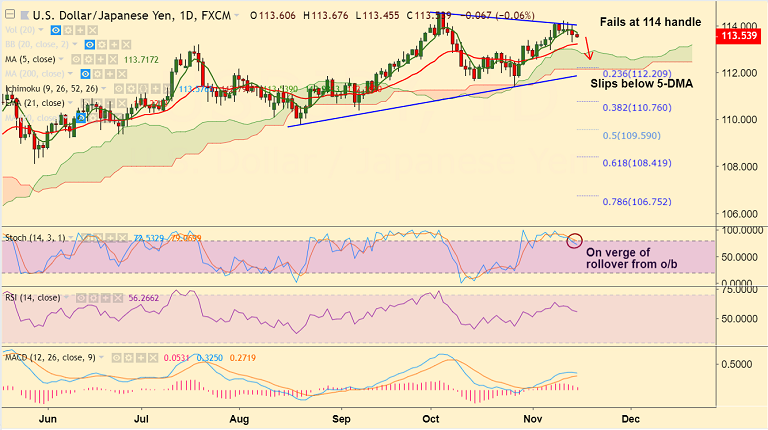Screen dimensions: 768x430
Task: Click the plus icon for BB indicator
Action: point(114,45)
